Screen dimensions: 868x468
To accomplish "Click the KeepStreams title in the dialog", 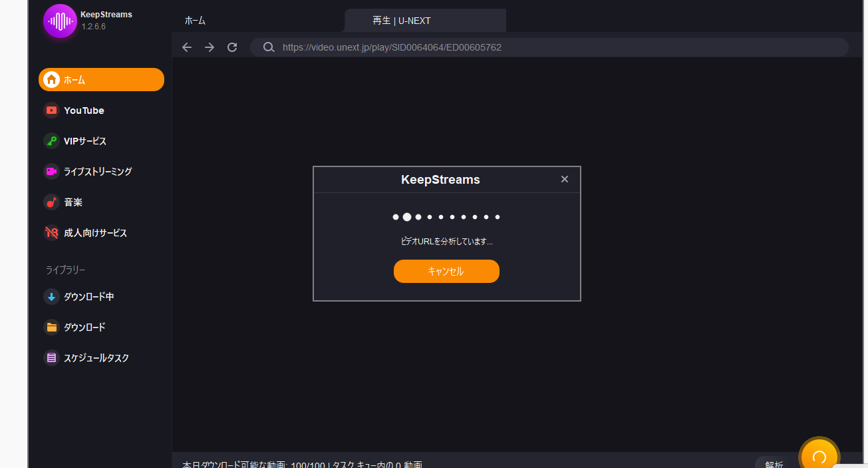I will 440,180.
